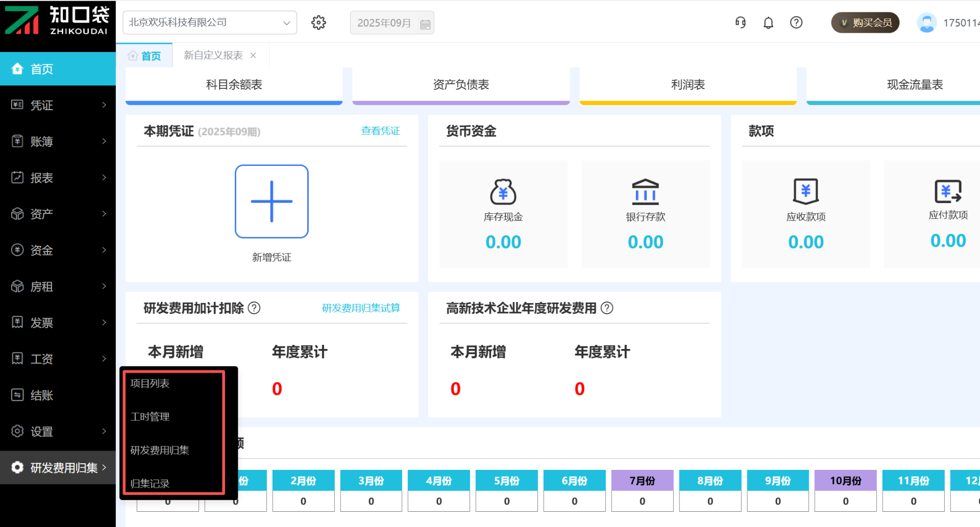Expand the 发票 sidebar menu
This screenshot has width=980, height=527.
(58, 322)
